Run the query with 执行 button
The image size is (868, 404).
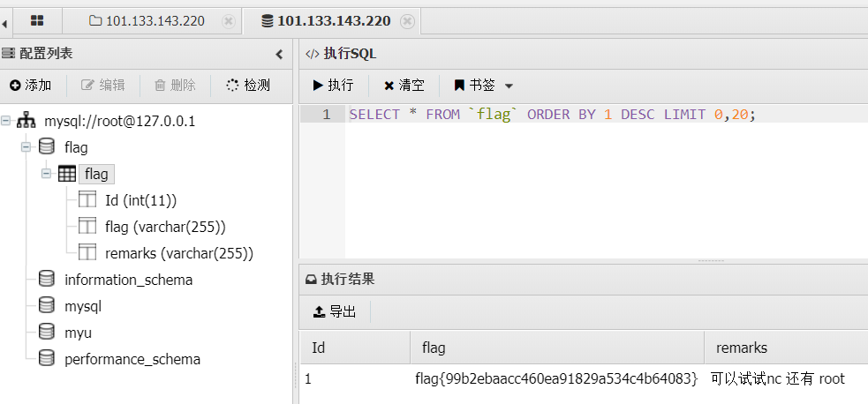333,85
